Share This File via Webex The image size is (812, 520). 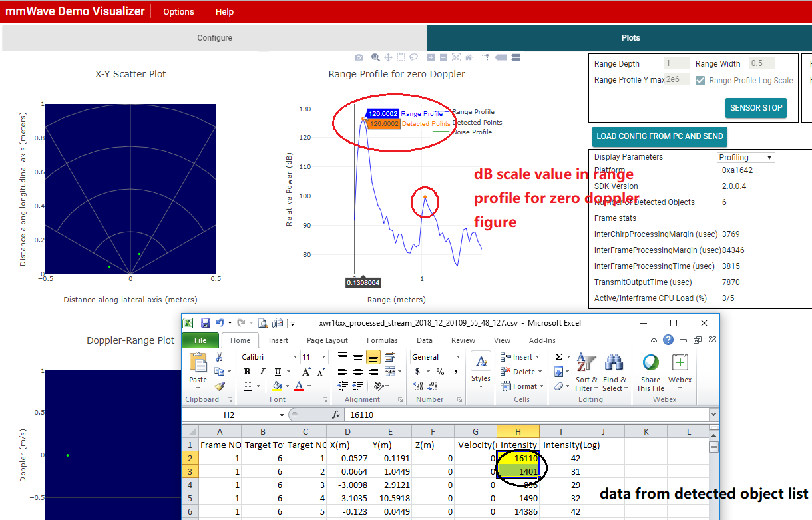pyautogui.click(x=650, y=374)
